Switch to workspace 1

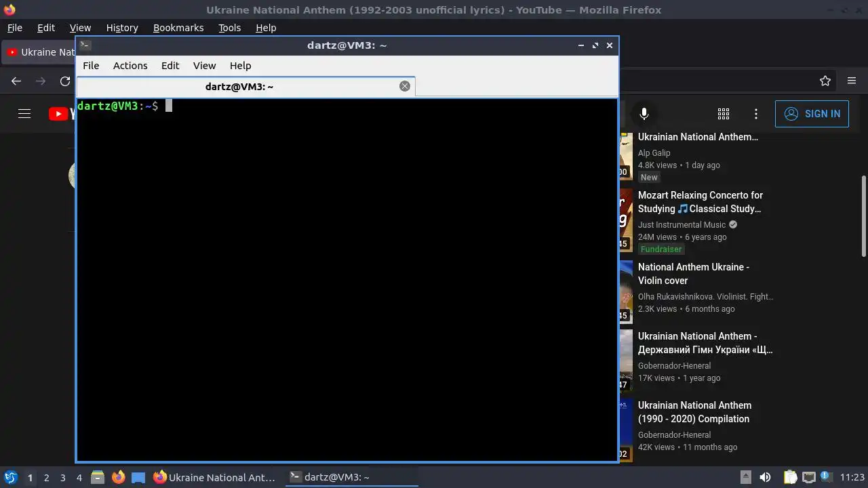pyautogui.click(x=30, y=478)
